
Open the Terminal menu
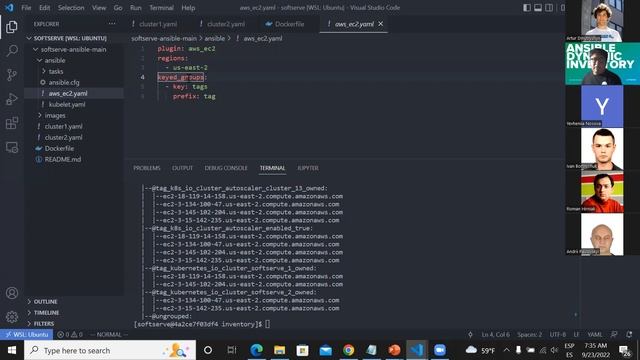coord(161,7)
